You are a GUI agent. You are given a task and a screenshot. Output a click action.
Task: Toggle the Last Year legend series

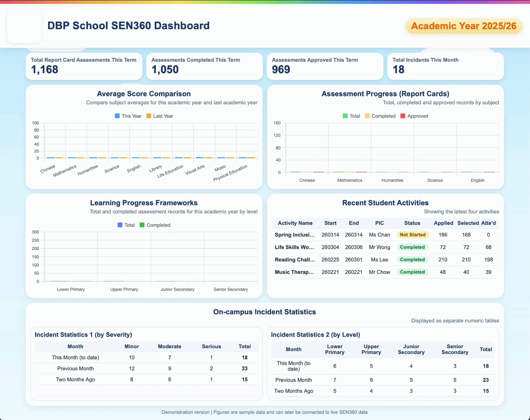(159, 116)
